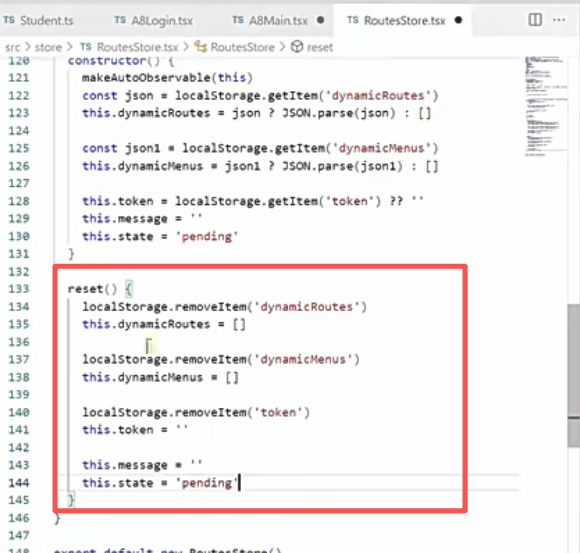Click line number 144 in gutter
Image resolution: width=580 pixels, height=553 pixels.
pyautogui.click(x=18, y=483)
